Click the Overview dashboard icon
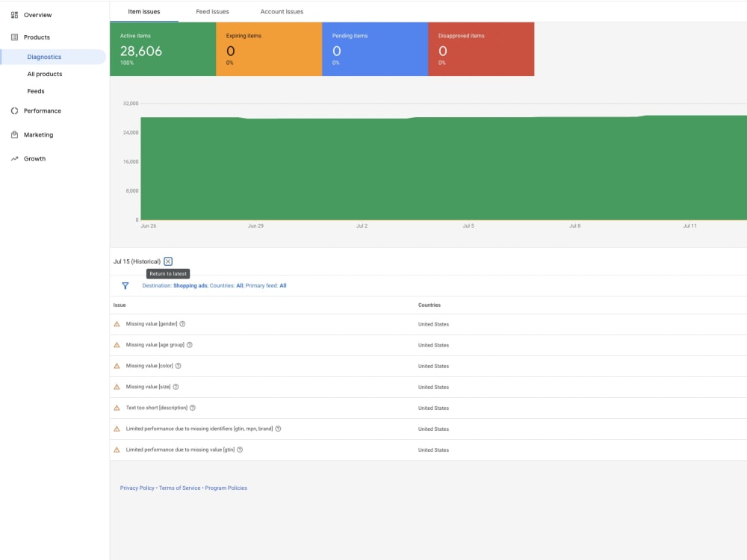This screenshot has height=560, width=747. (14, 15)
